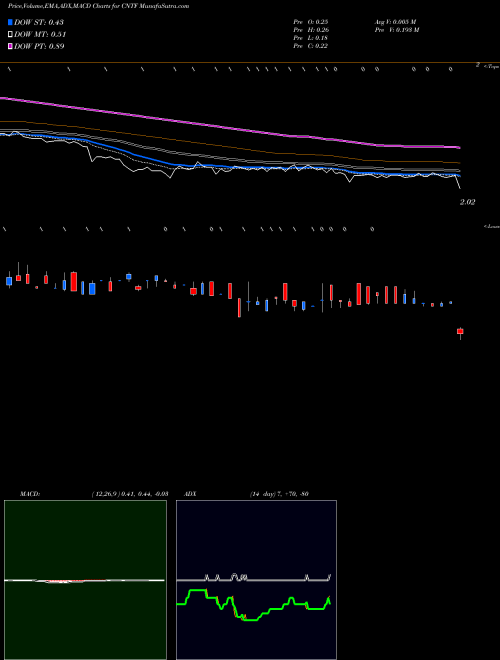500x660 pixels.
Task: Click the 2.02 price label beside the line chart
Action: coord(467,202)
